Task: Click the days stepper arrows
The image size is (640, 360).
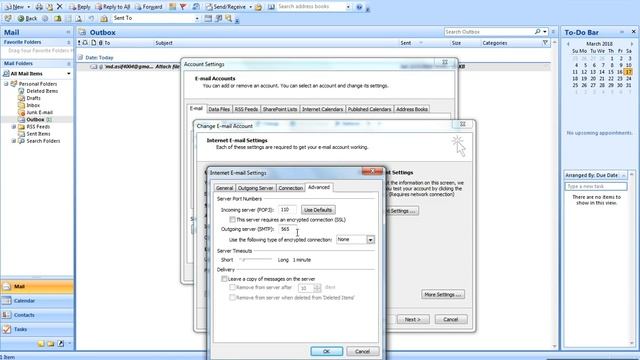Action: click(x=317, y=288)
